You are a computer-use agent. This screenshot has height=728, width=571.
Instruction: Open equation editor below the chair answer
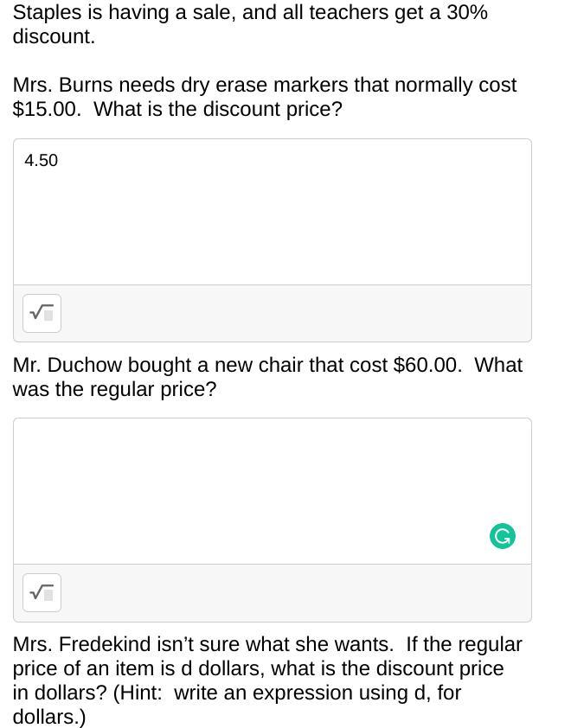[x=42, y=592]
